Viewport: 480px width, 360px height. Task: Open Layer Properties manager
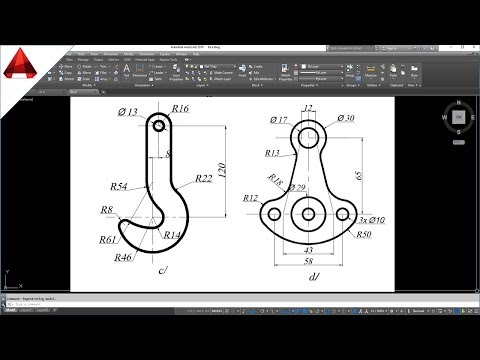coord(176,72)
